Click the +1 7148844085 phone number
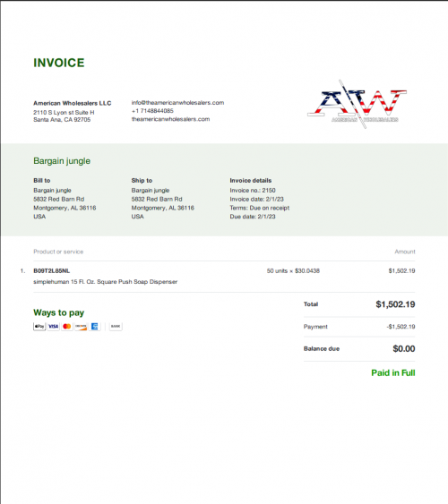Viewport: 448px width, 504px height. pyautogui.click(x=152, y=111)
